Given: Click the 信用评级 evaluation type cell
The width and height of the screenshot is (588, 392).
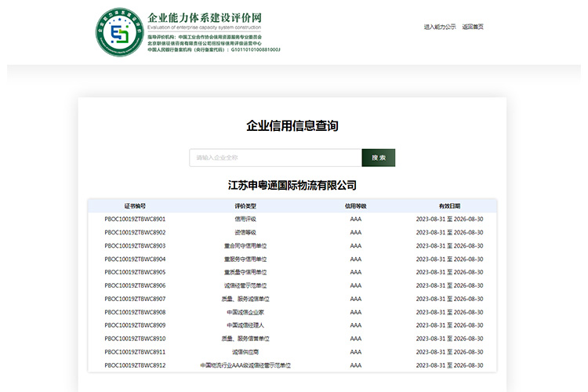Looking at the screenshot, I should tap(245, 219).
